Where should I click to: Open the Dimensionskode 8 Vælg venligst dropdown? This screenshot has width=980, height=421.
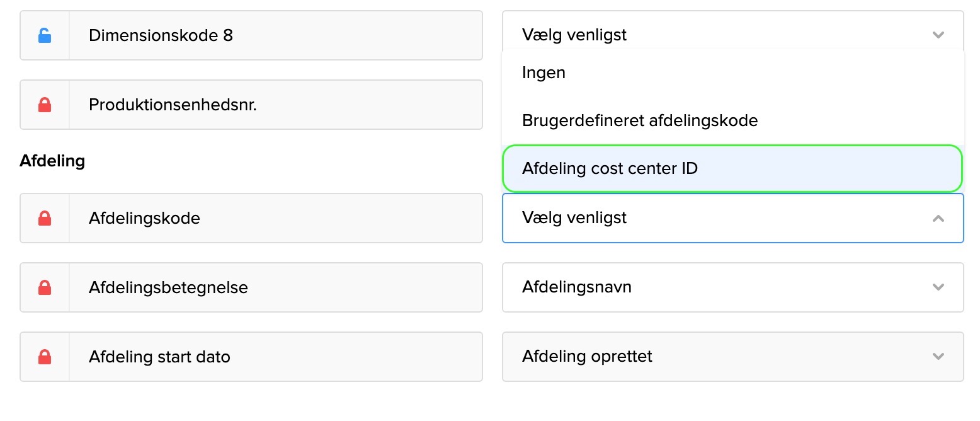(732, 35)
